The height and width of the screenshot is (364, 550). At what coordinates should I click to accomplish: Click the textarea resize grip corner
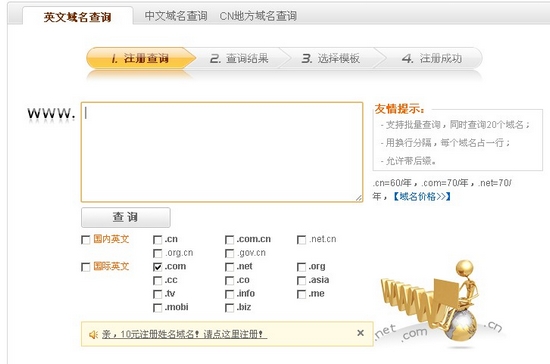[358, 198]
